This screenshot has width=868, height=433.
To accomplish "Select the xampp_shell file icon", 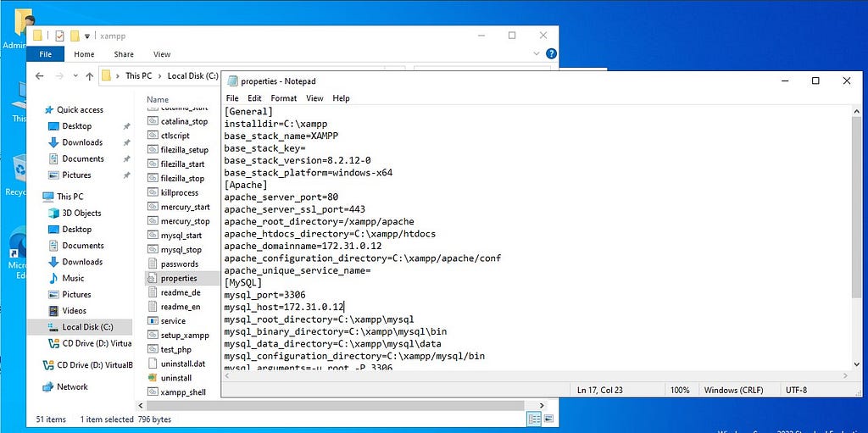I will tap(153, 392).
